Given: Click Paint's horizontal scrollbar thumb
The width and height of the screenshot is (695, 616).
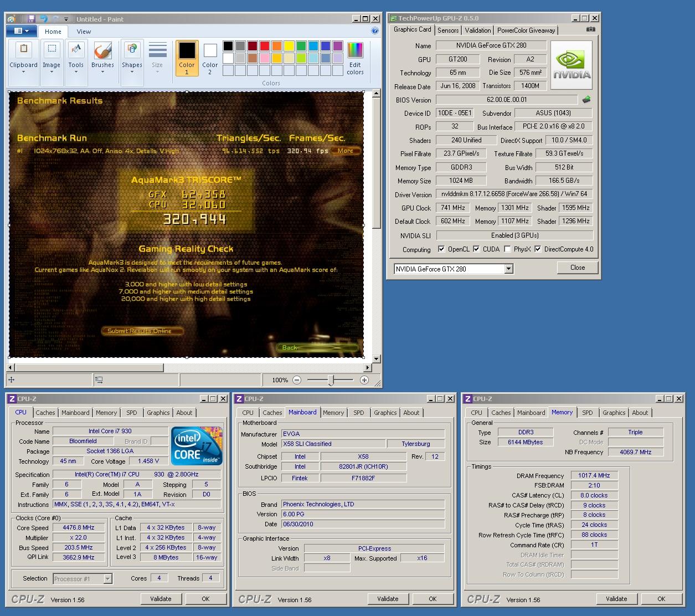Looking at the screenshot, I should coord(89,368).
